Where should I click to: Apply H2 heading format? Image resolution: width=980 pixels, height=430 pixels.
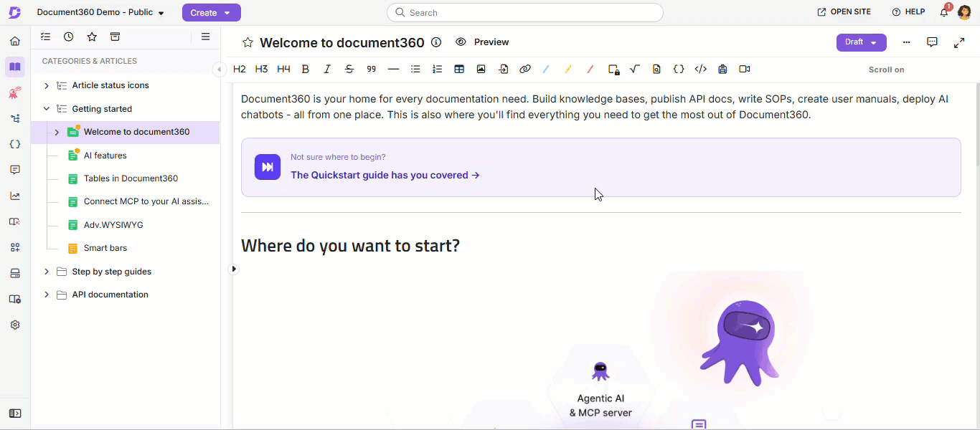[x=240, y=70]
